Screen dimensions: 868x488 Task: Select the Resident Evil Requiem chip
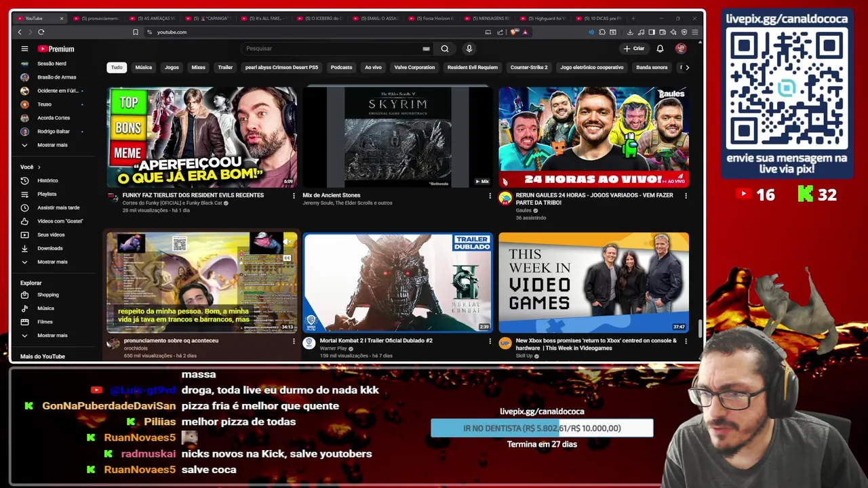473,67
